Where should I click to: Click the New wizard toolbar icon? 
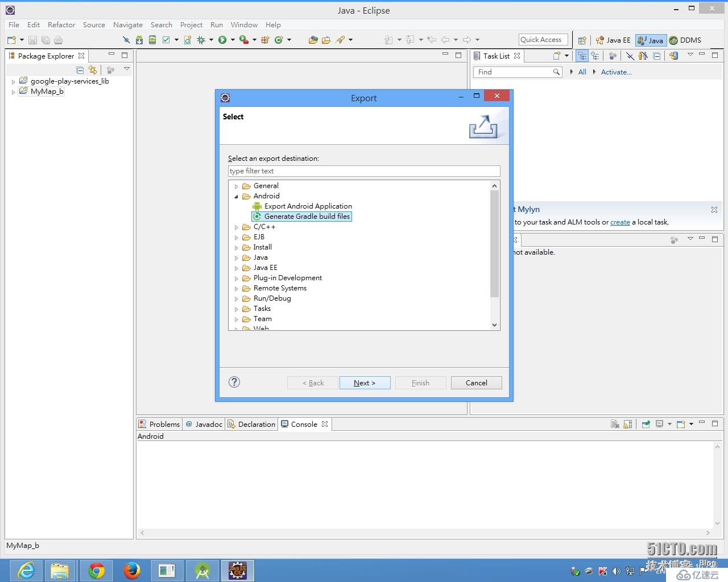coord(11,40)
